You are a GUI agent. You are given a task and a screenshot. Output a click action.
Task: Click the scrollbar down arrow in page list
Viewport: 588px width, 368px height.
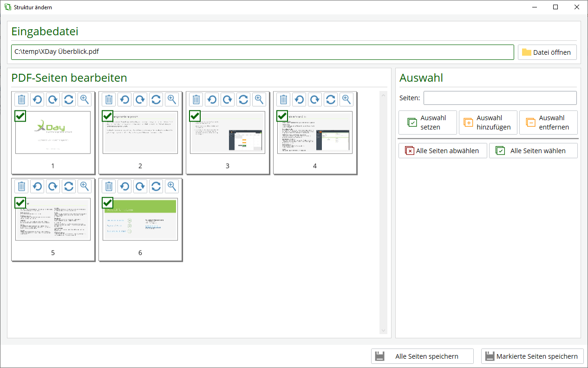(x=383, y=330)
